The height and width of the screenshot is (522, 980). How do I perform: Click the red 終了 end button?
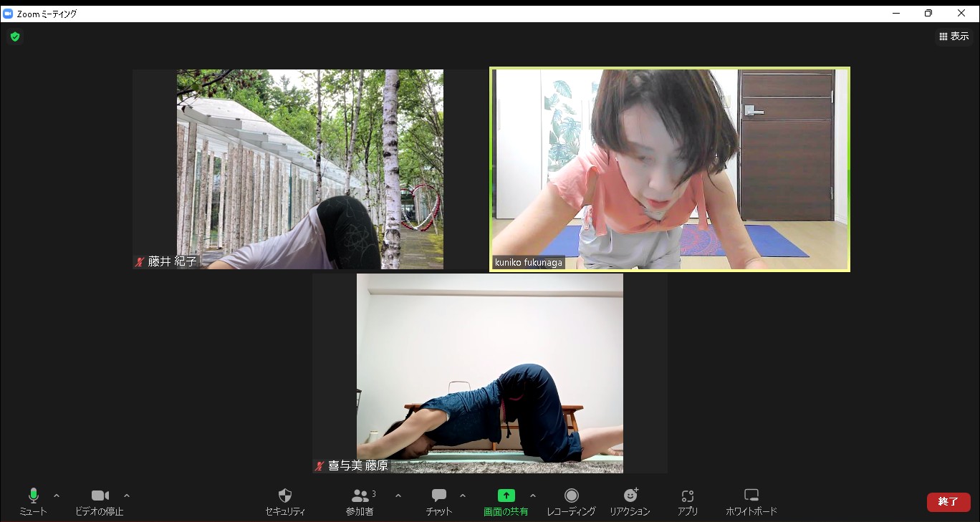click(x=948, y=502)
